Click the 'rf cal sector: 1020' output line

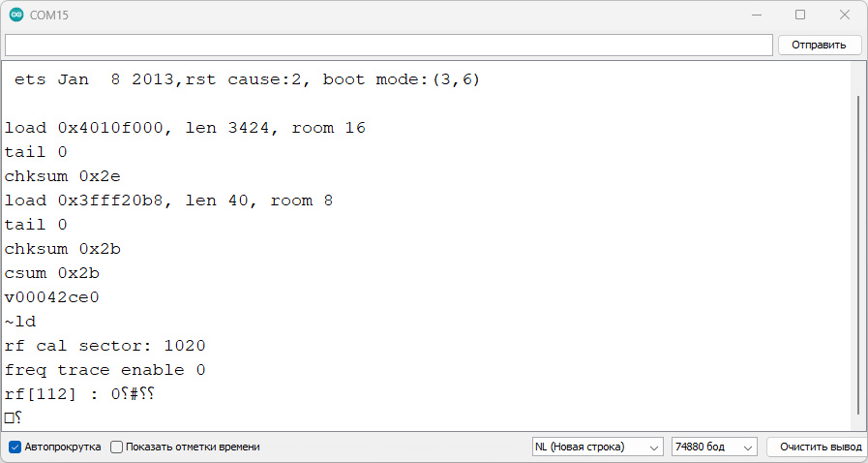pyautogui.click(x=105, y=346)
